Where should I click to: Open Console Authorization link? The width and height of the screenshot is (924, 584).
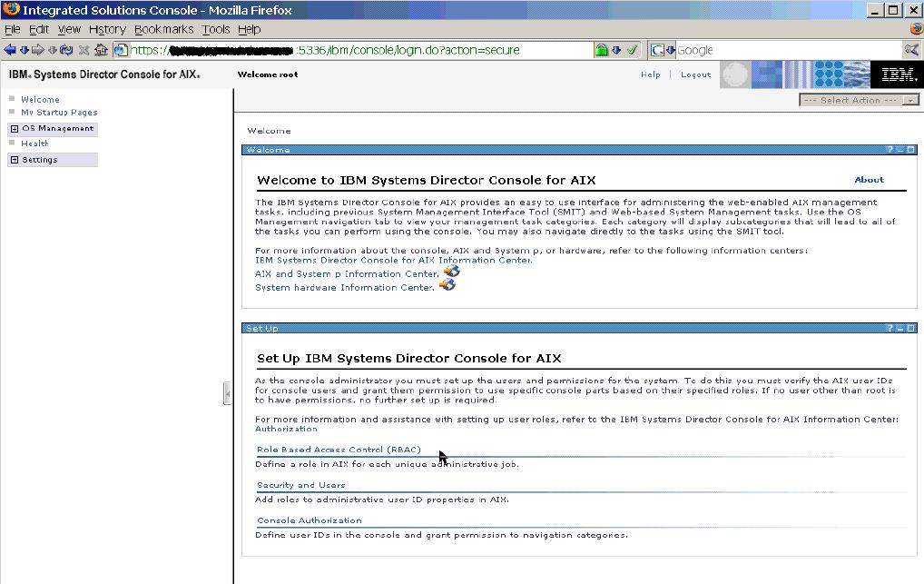(310, 520)
